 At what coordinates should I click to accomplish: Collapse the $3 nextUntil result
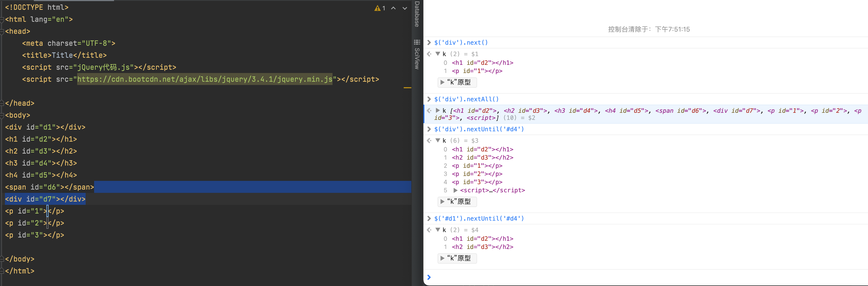click(438, 140)
